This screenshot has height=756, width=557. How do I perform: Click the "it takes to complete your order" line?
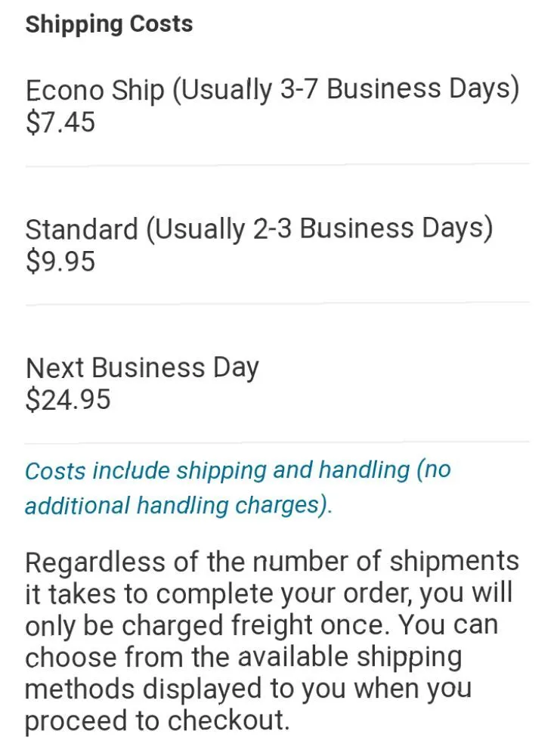[268, 594]
